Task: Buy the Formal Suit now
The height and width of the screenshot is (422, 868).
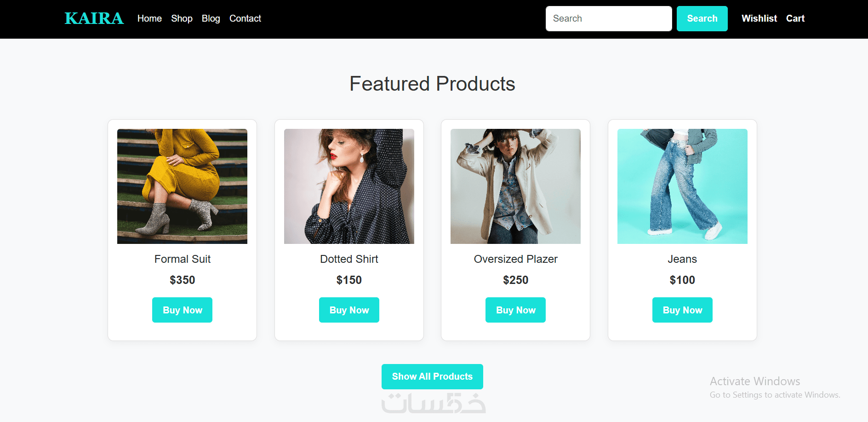Action: [182, 310]
